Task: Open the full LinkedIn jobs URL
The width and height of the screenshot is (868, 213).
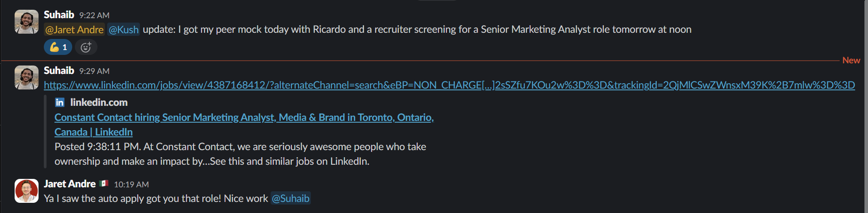Action: [x=449, y=85]
